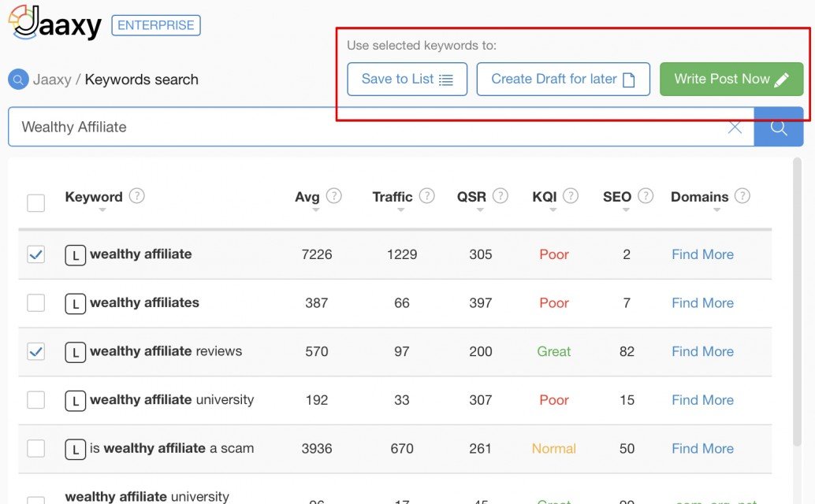Image resolution: width=815 pixels, height=504 pixels.
Task: Clear the search field with X icon
Action: 735,127
